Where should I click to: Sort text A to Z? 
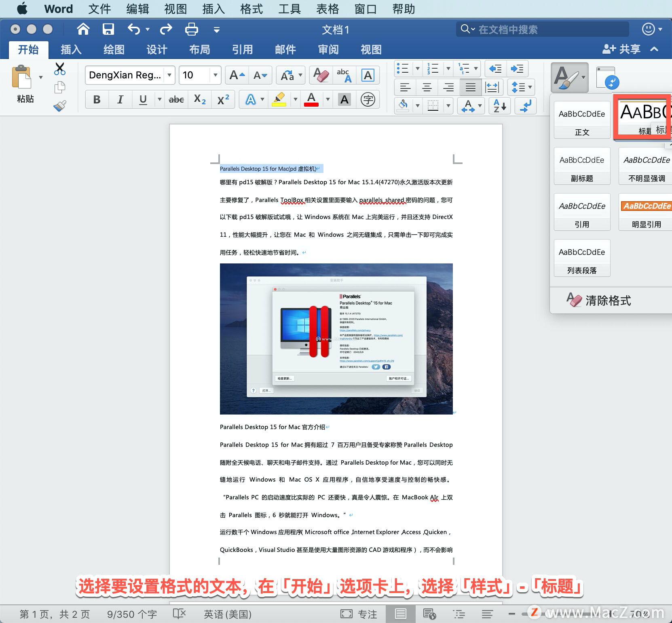(500, 106)
